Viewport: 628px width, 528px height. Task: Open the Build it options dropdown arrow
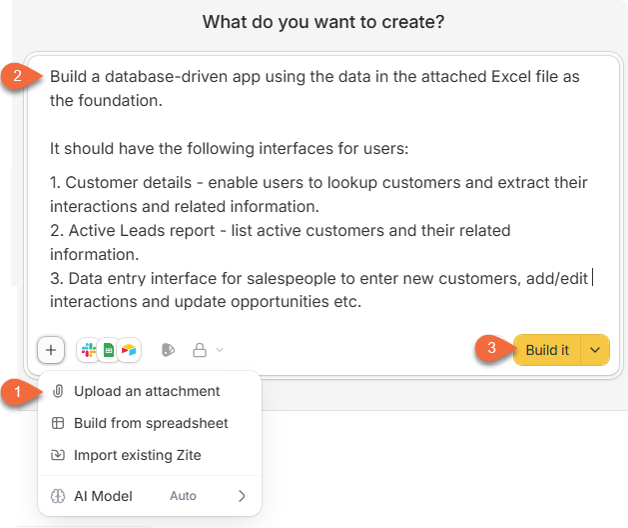(x=595, y=350)
